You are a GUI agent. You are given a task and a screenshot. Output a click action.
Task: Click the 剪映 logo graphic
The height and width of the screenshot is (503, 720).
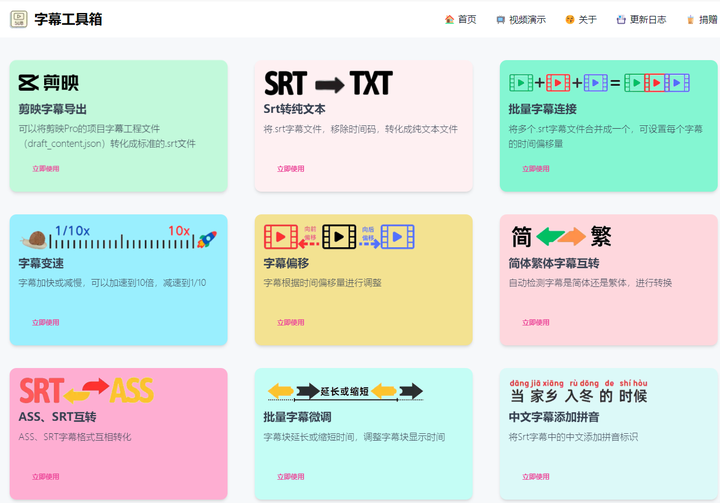[x=49, y=83]
